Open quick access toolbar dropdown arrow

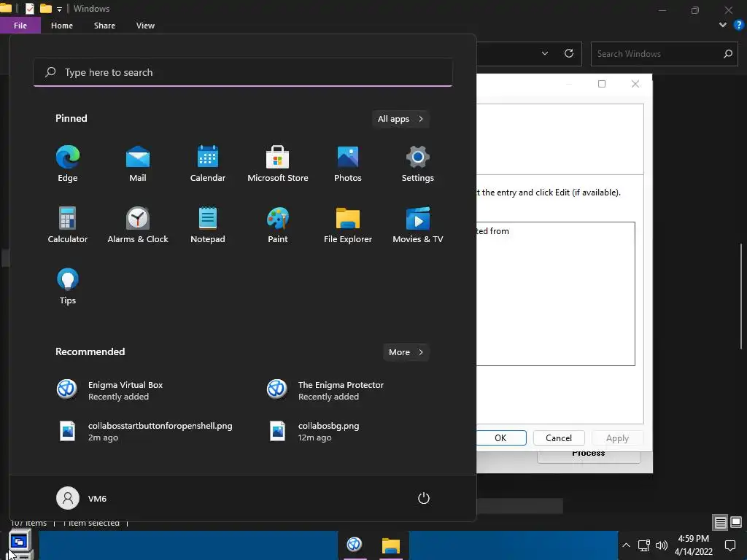click(x=59, y=9)
